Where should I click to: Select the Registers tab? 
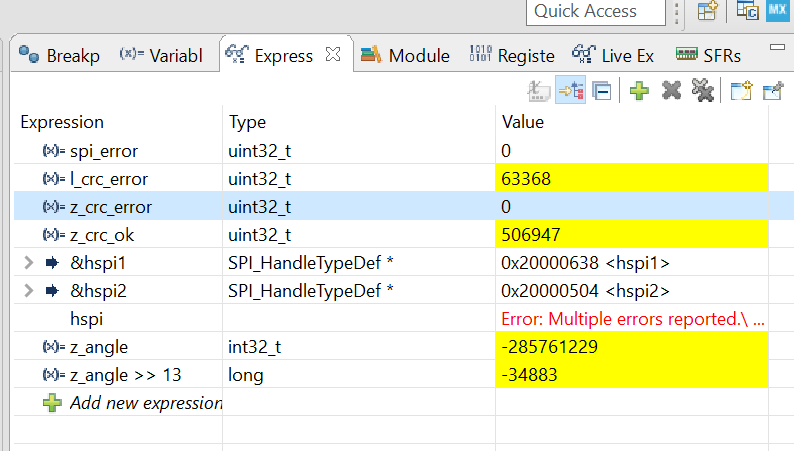(511, 55)
